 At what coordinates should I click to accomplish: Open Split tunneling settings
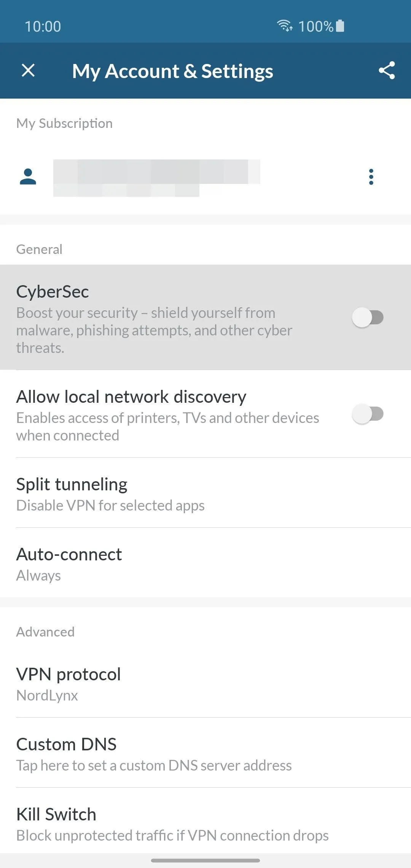tap(205, 493)
